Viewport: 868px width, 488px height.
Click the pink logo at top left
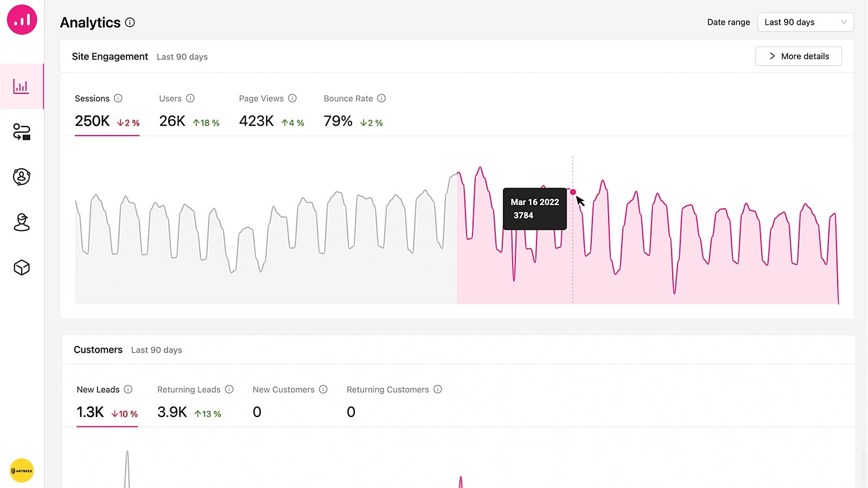pos(22,20)
